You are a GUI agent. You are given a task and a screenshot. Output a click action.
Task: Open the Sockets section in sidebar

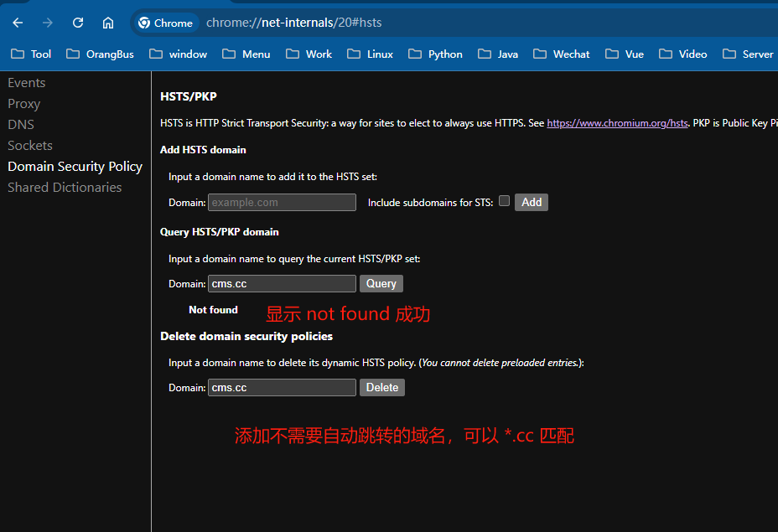point(30,146)
